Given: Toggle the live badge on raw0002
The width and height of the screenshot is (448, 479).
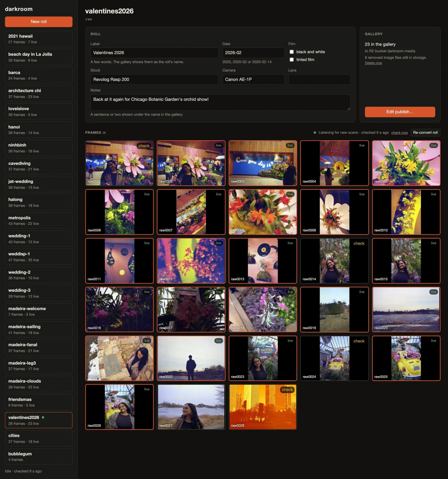Looking at the screenshot, I should (x=219, y=145).
